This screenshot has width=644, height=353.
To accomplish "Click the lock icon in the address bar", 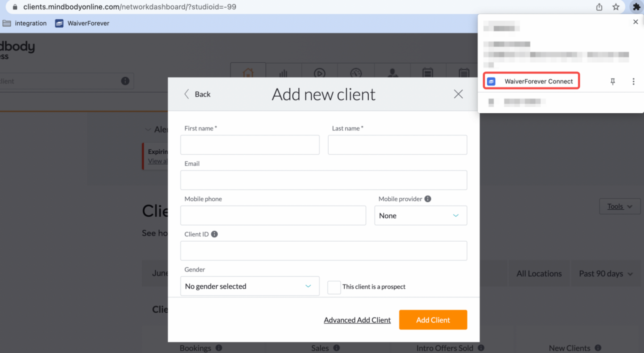I will [x=15, y=7].
